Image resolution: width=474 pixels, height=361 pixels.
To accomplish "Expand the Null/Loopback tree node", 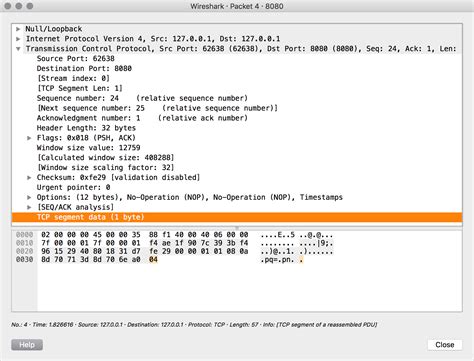I will (18, 29).
